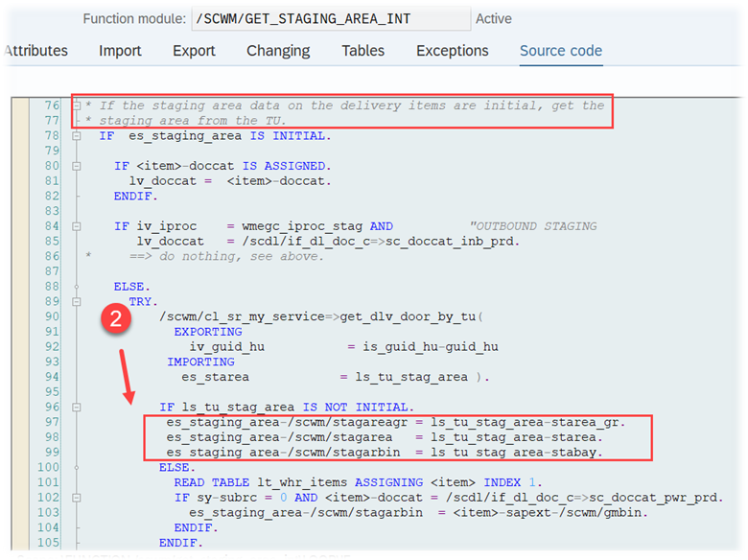
Task: Click the keyword 'IMPORTING' on line 93
Action: point(200,362)
